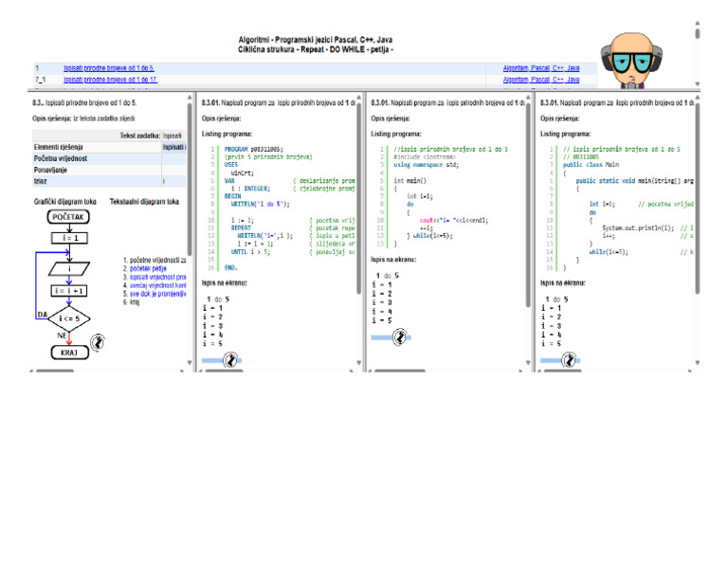Click the '8.3.. Ispisati prirodne brojeve od 1 do 5.' heading
The image size is (728, 563).
(x=84, y=103)
